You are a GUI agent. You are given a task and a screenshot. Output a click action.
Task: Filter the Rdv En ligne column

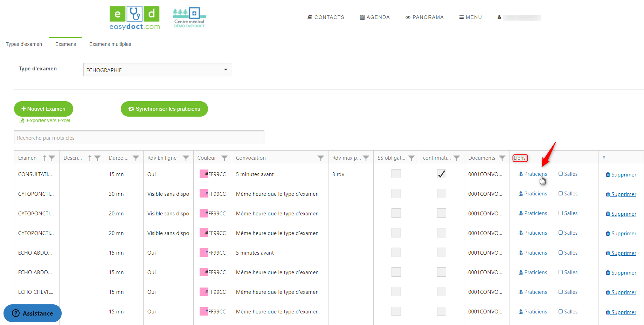(186, 158)
